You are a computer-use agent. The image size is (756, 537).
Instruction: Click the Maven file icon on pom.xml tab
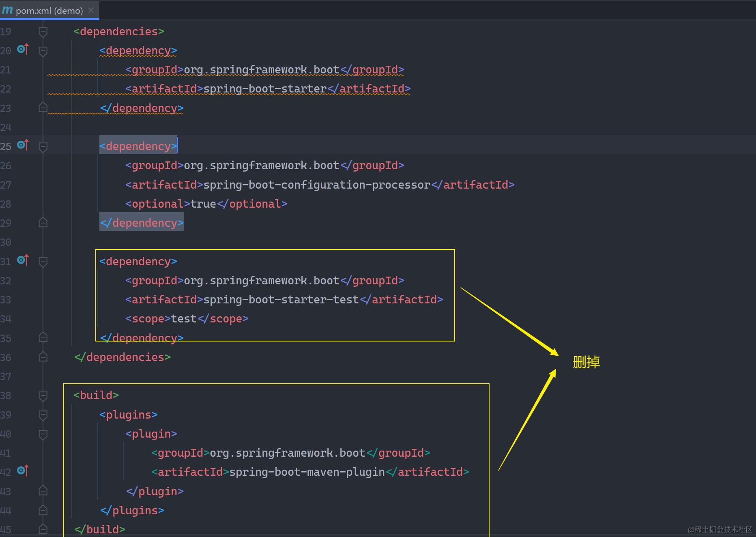(x=7, y=10)
